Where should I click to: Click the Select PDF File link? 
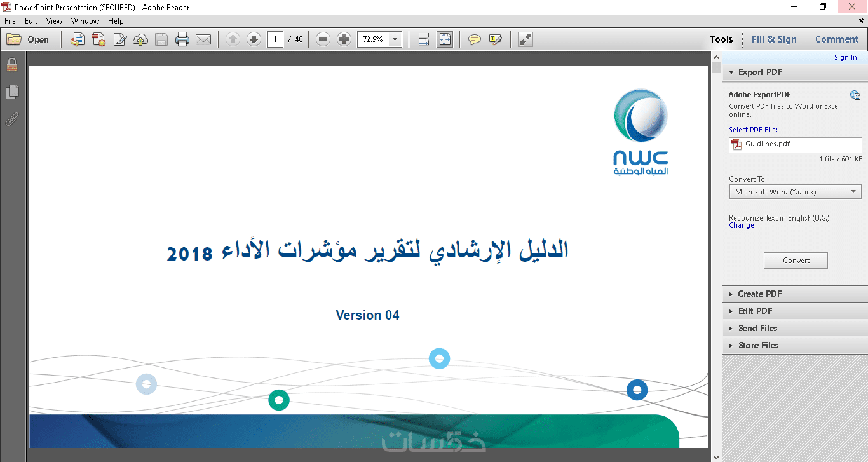(x=753, y=130)
